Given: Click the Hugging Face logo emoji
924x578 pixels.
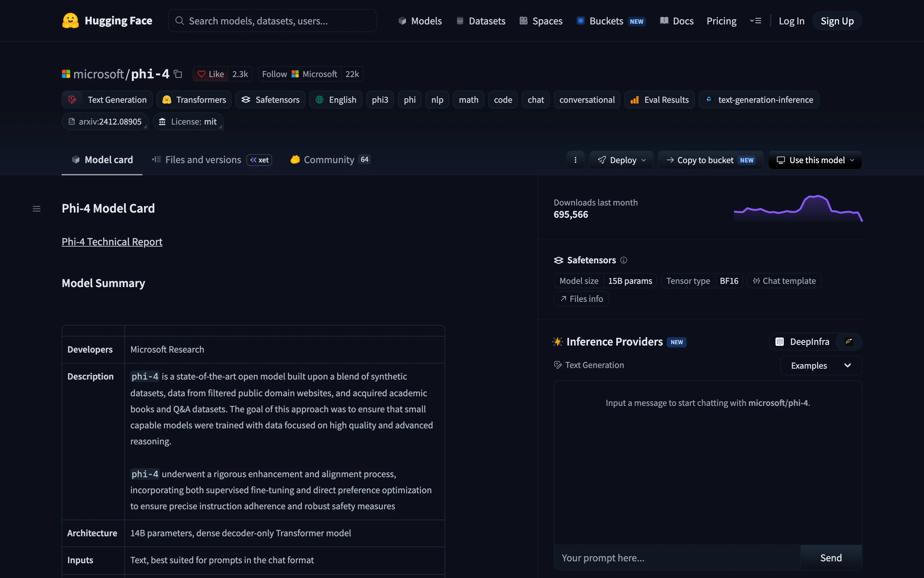Looking at the screenshot, I should (x=70, y=21).
